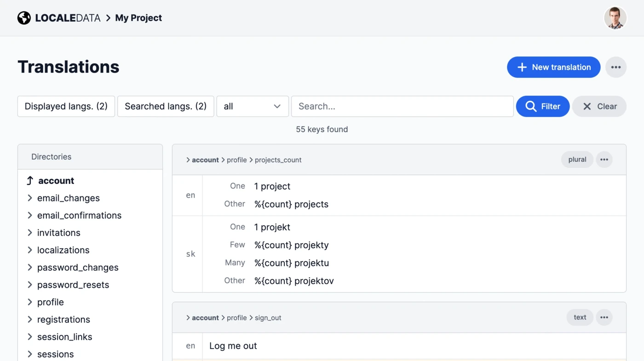Screen dimensions: 644x361
Task: Edit the Slovak '%{count} projektu' translation
Action: pos(292,263)
